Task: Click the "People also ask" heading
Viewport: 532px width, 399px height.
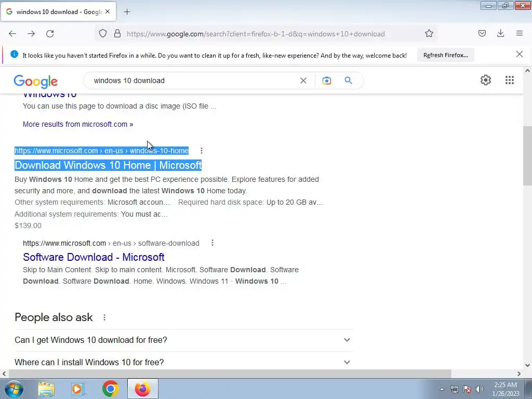Action: pyautogui.click(x=54, y=317)
